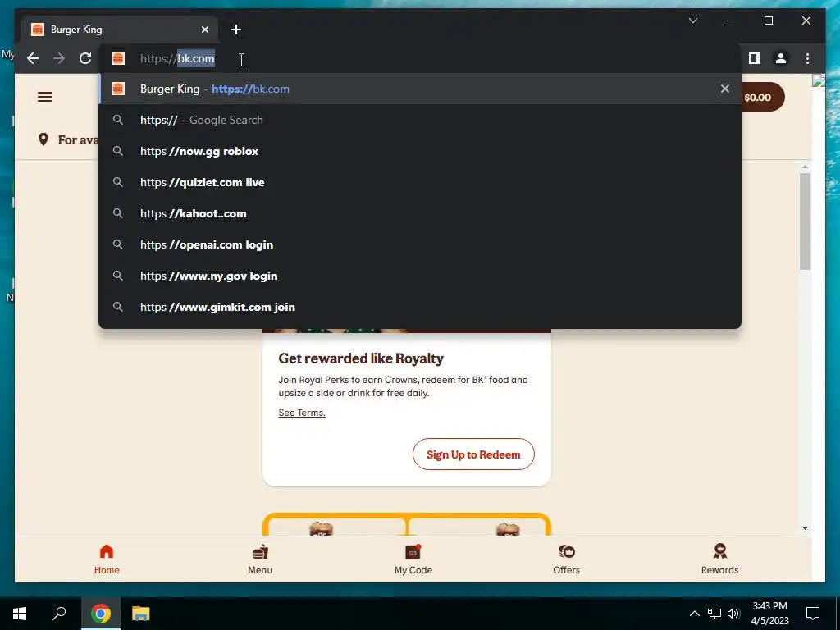Click the Get rewarded like Royalty heading
The width and height of the screenshot is (840, 630).
[361, 358]
